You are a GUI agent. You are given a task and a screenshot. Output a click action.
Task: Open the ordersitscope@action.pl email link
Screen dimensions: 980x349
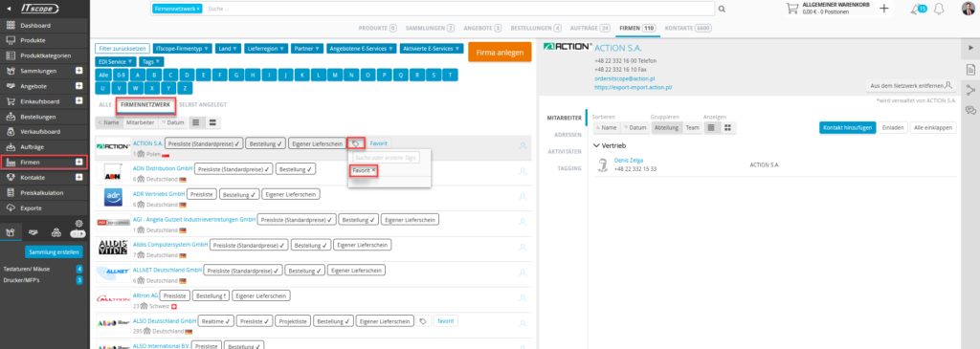(625, 79)
